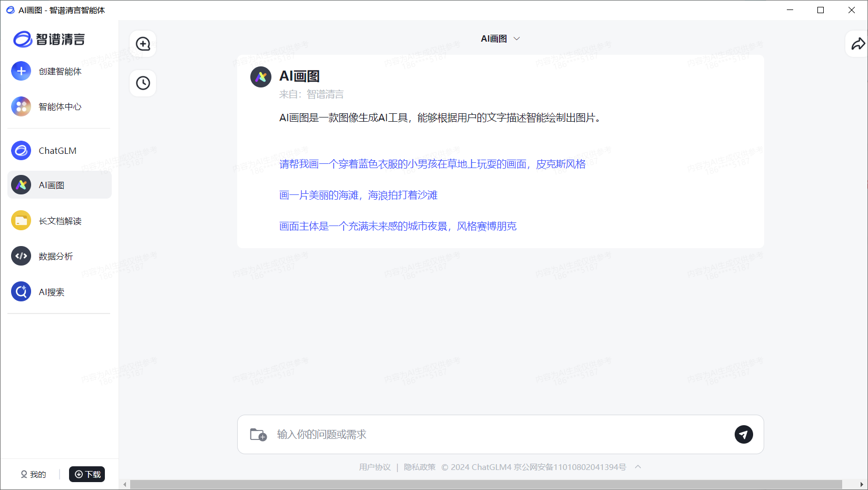
Task: Click the app icon in title bar
Action: 10,10
